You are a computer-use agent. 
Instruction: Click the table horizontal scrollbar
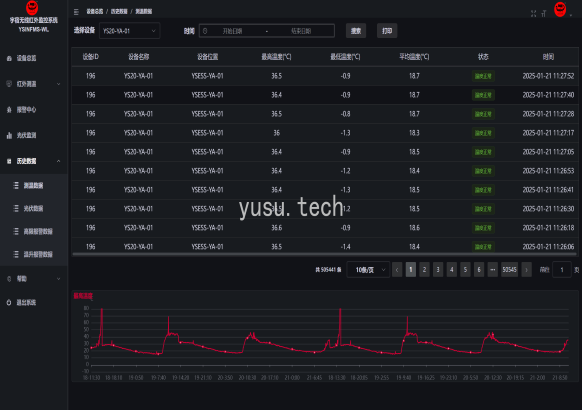point(325,255)
